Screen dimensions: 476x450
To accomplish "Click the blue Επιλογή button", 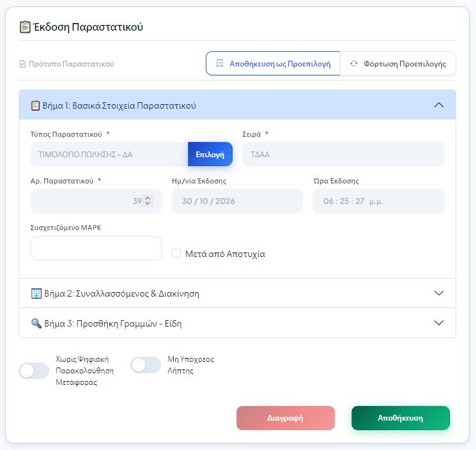I will (x=210, y=154).
